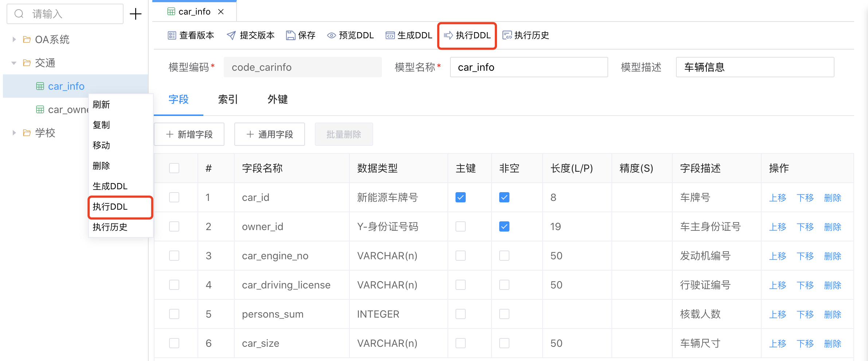
Task: Tick the select-all checkbox in table header
Action: (x=174, y=168)
